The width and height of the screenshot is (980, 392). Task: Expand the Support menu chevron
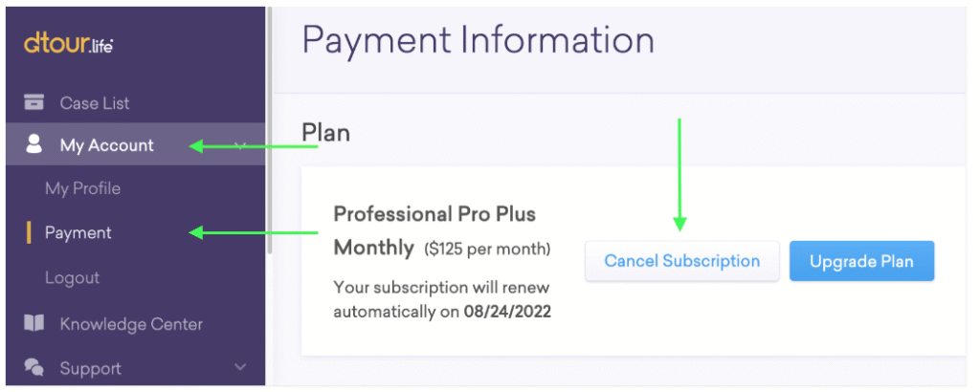point(240,367)
